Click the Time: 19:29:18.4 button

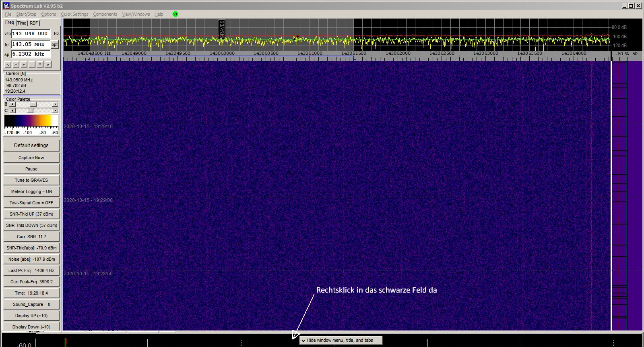point(31,293)
